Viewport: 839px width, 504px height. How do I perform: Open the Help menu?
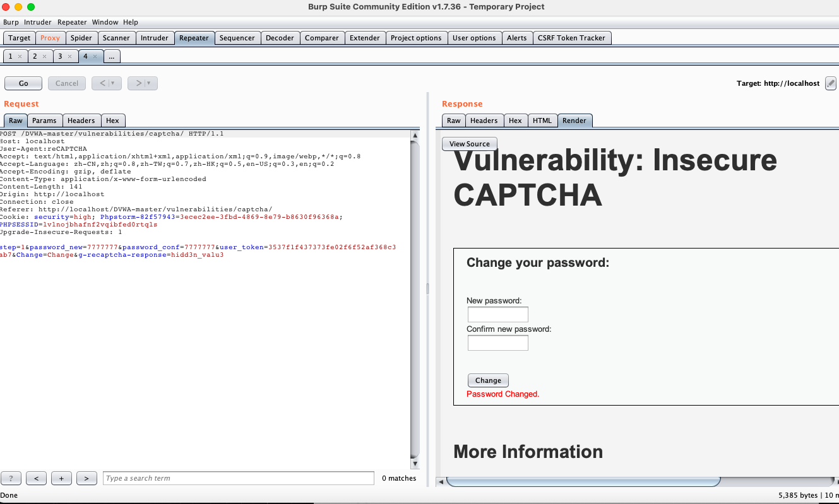pos(131,22)
